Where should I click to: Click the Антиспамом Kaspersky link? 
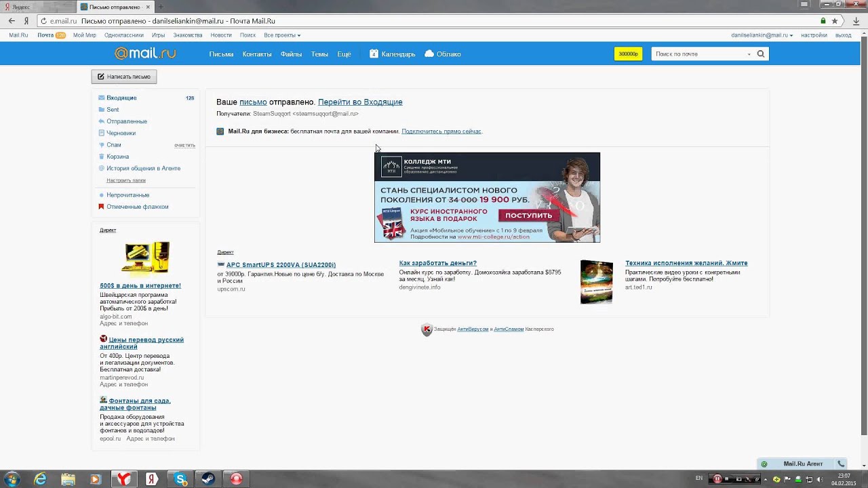(509, 329)
